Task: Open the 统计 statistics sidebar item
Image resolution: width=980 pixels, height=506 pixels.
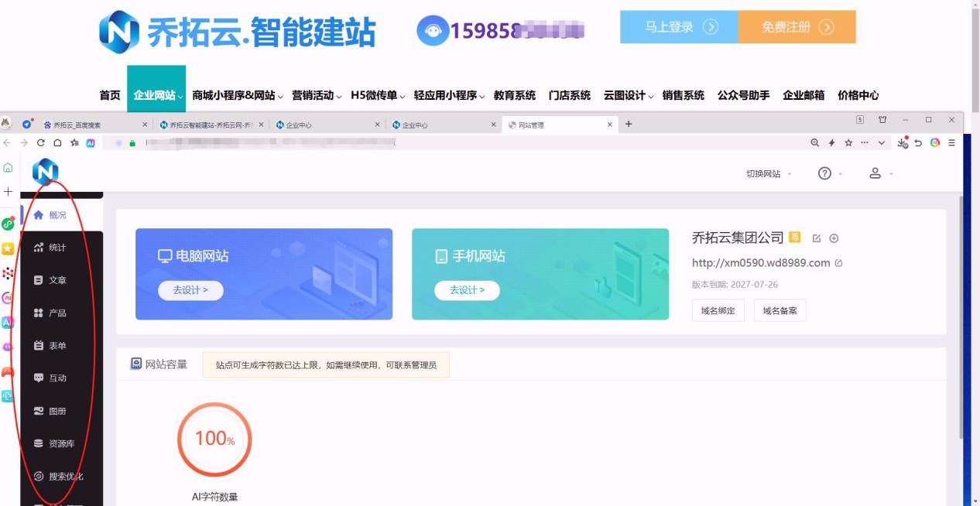Action: 62,248
